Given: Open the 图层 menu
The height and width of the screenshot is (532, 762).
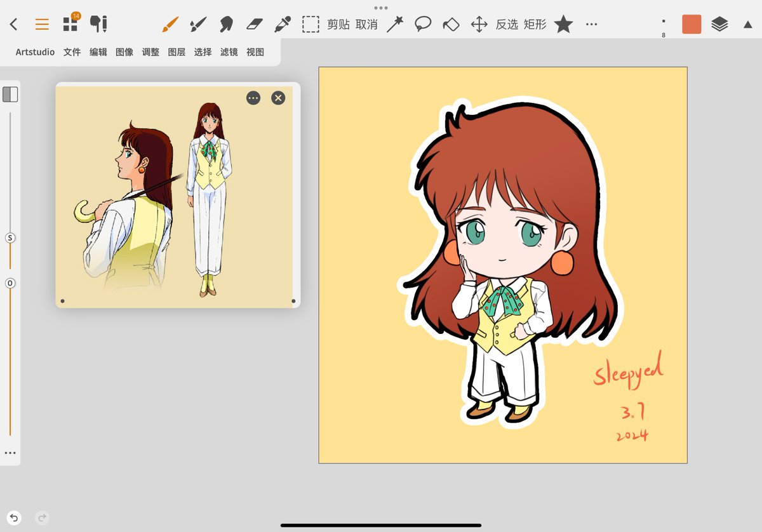Looking at the screenshot, I should tap(177, 52).
